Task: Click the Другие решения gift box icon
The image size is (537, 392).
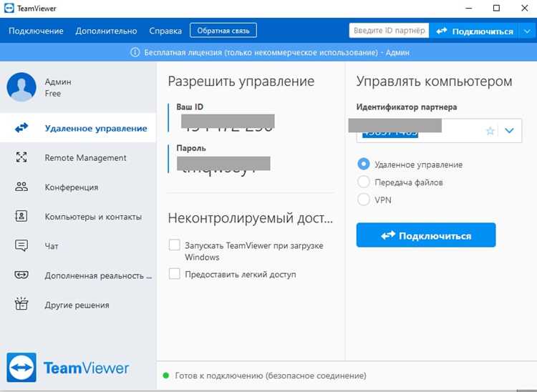Action: pos(21,304)
